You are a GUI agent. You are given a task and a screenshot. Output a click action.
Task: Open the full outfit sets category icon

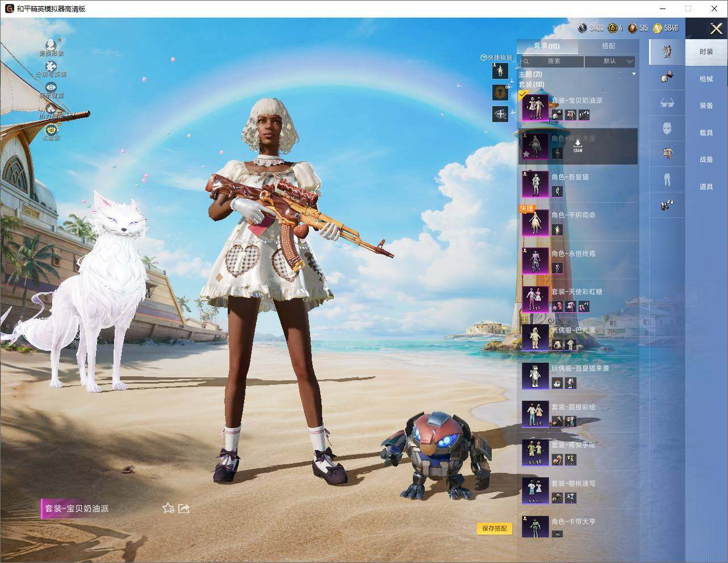pos(667,52)
